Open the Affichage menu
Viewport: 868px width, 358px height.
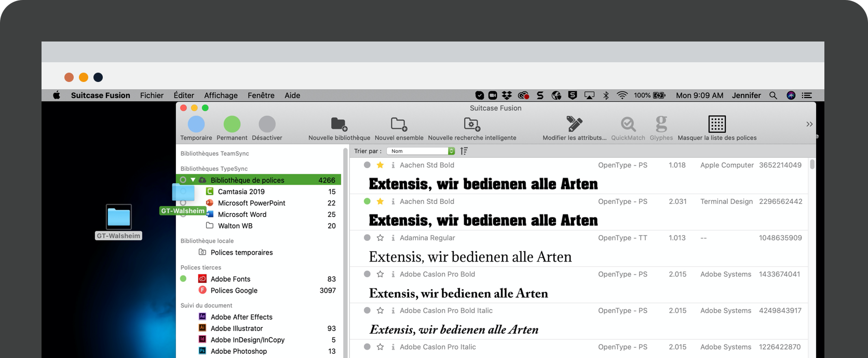(x=221, y=95)
